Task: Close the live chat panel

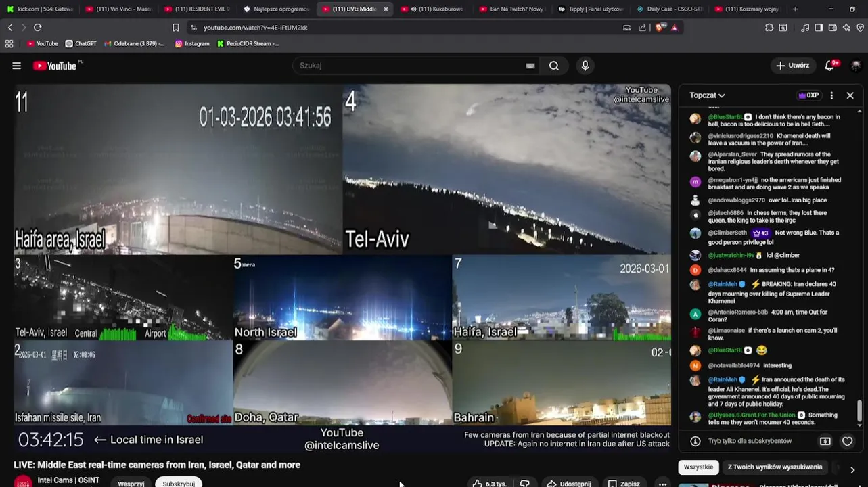Action: tap(850, 95)
